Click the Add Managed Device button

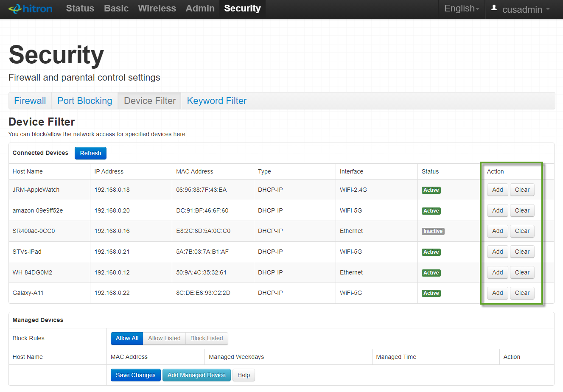coord(196,375)
